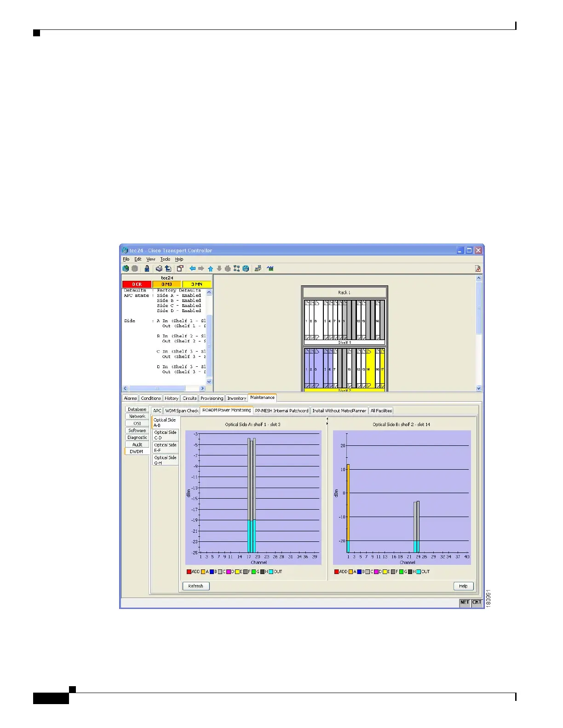Select the Maintenance tab
Screen dimensions: 563x728
[262, 398]
